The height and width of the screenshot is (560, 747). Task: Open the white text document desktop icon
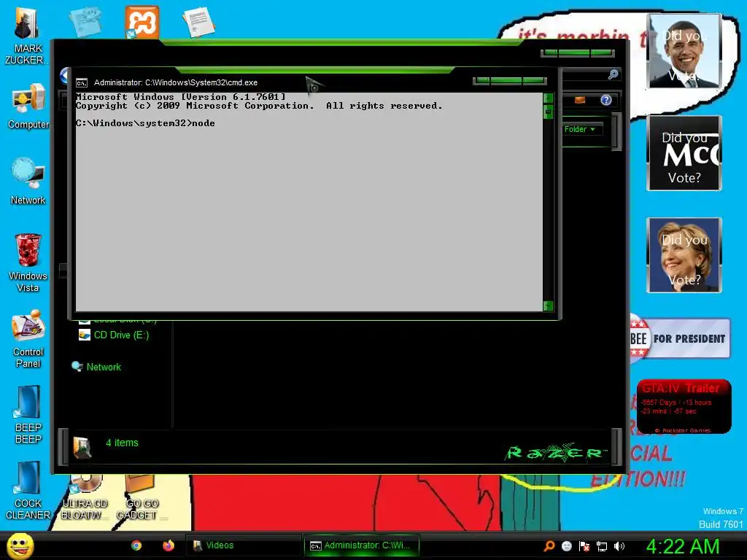[x=198, y=22]
